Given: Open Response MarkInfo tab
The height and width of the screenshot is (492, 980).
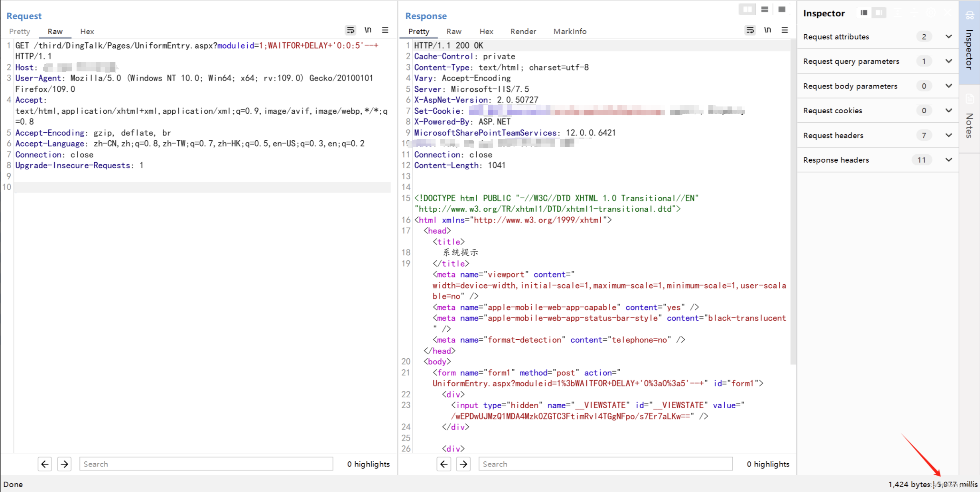Looking at the screenshot, I should (570, 31).
